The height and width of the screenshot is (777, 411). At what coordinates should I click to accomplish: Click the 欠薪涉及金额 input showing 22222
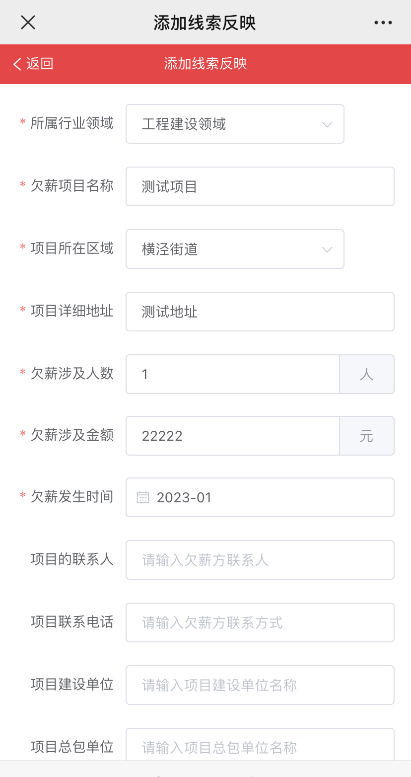coord(233,436)
